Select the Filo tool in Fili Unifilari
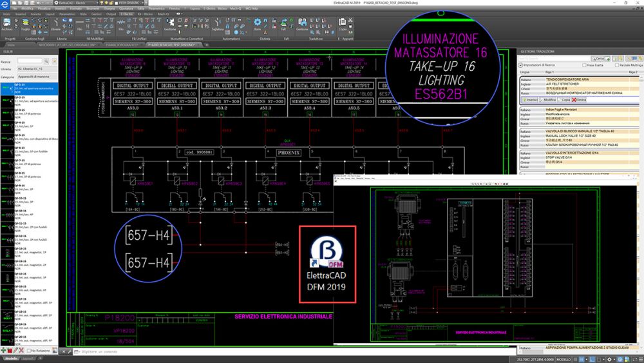The width and height of the screenshot is (644, 363). click(121, 24)
